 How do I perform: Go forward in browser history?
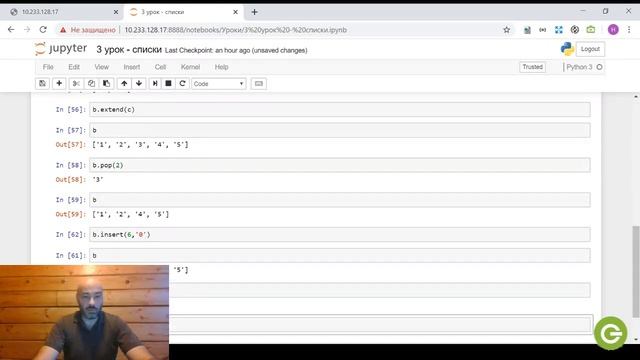[27, 30]
